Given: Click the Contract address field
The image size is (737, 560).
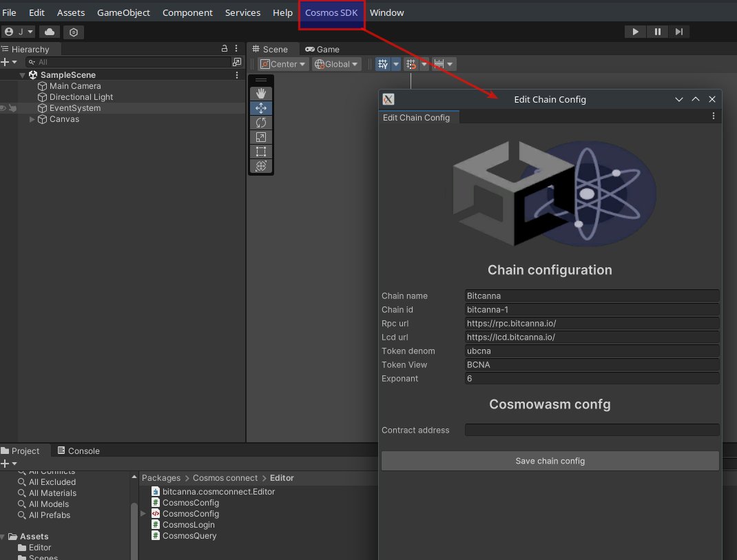Looking at the screenshot, I should [x=592, y=430].
